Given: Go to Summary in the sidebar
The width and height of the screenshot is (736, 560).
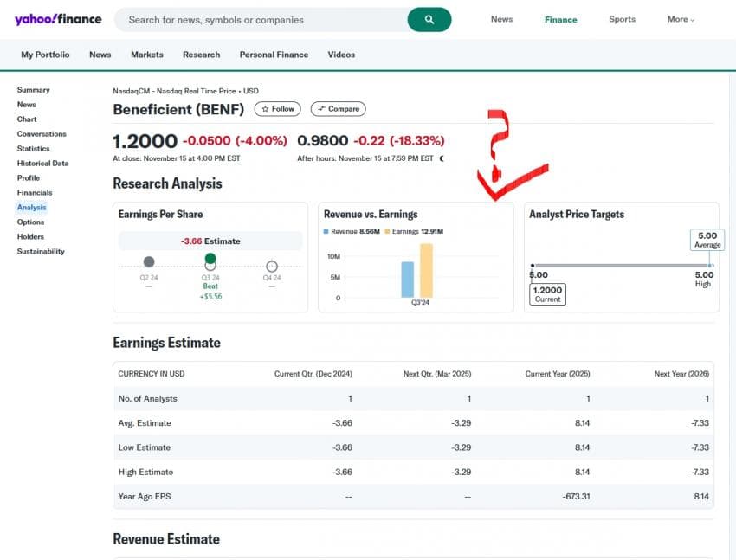Looking at the screenshot, I should pyautogui.click(x=33, y=89).
